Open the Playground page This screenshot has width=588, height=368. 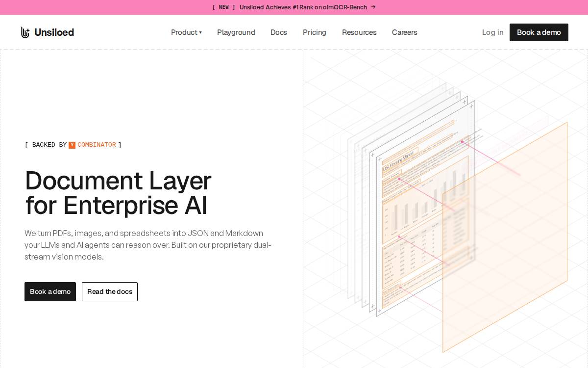coord(236,32)
